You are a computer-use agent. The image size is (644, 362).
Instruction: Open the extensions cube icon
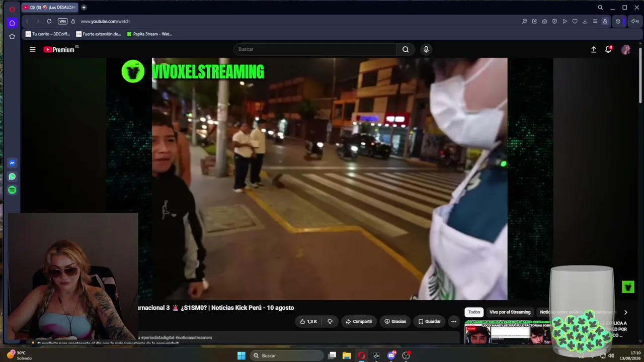click(618, 21)
